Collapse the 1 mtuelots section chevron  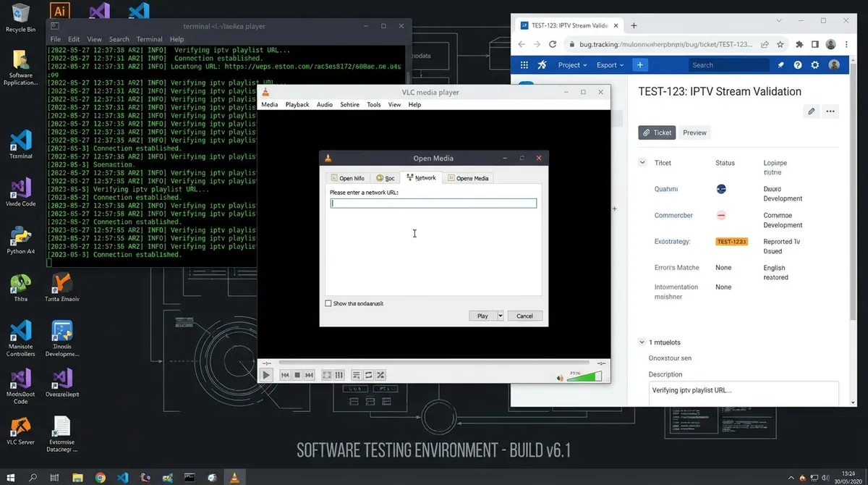(x=642, y=342)
